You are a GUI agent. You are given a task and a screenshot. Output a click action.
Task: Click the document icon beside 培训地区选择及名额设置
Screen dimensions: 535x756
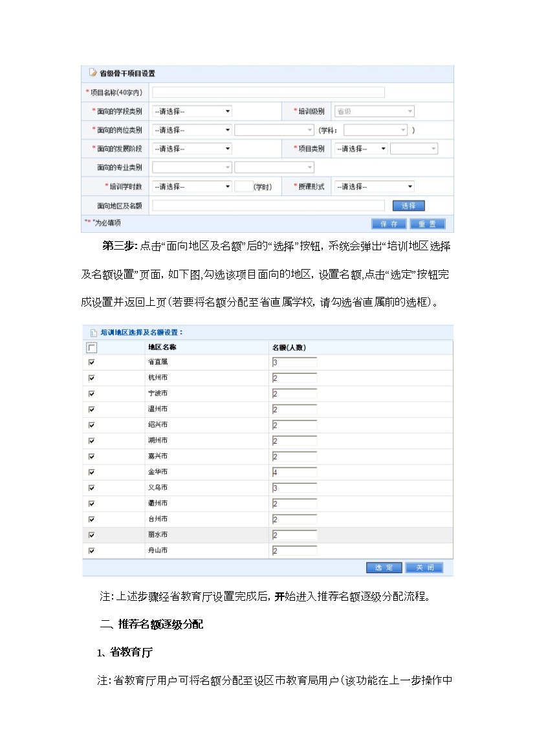pos(92,332)
